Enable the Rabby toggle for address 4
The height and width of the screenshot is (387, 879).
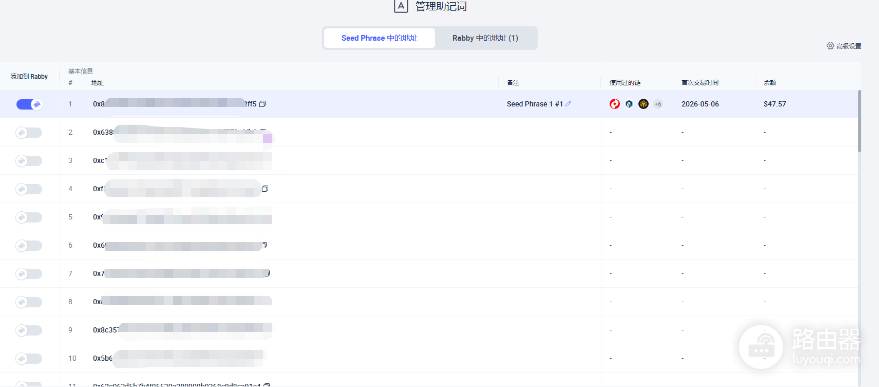click(29, 188)
